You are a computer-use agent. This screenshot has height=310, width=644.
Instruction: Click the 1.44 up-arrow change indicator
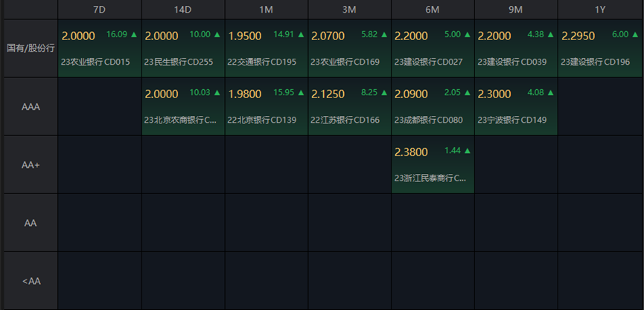click(458, 151)
